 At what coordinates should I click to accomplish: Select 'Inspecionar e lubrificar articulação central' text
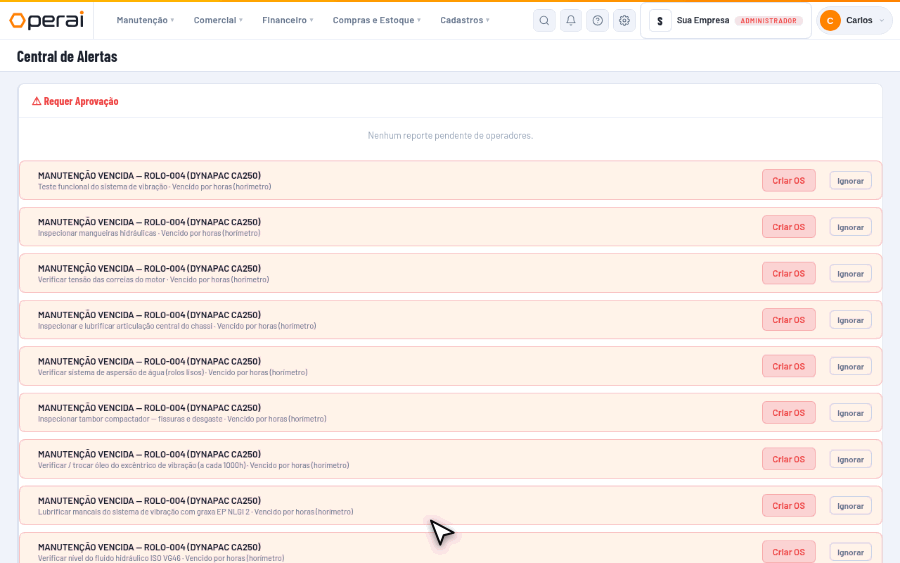pyautogui.click(x=112, y=327)
